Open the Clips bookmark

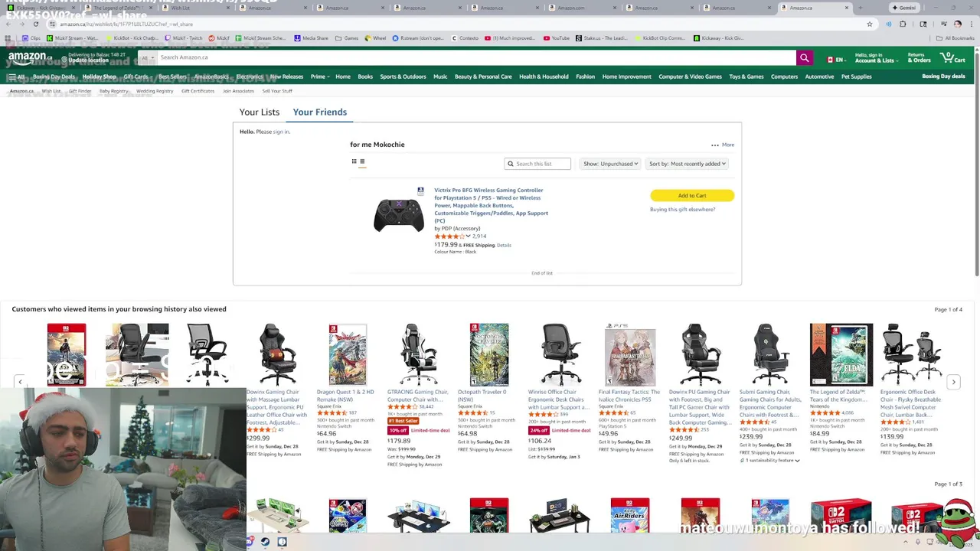31,38
